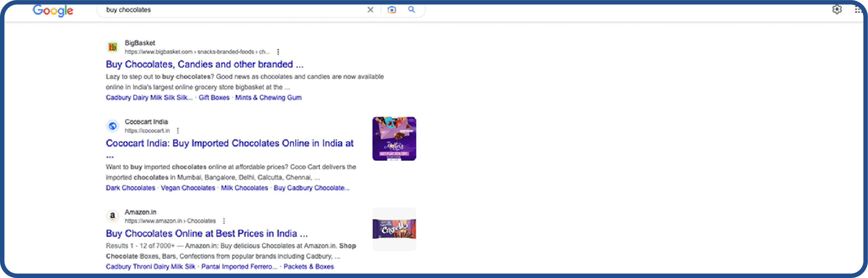This screenshot has width=868, height=278.
Task: Open 'Cadbury Dairy Milk Silk Silk...' sitelink
Action: tap(149, 97)
